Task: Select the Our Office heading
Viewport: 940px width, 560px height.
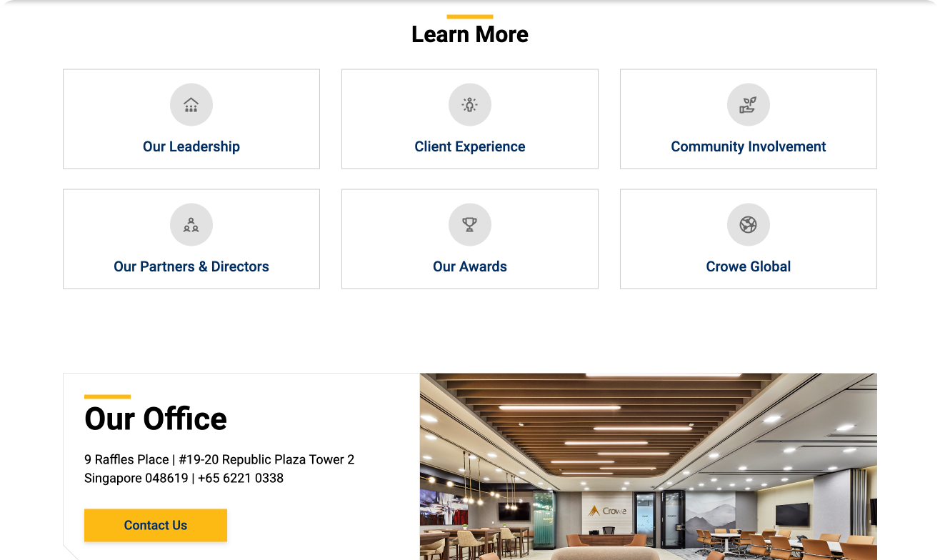Action: click(x=156, y=419)
